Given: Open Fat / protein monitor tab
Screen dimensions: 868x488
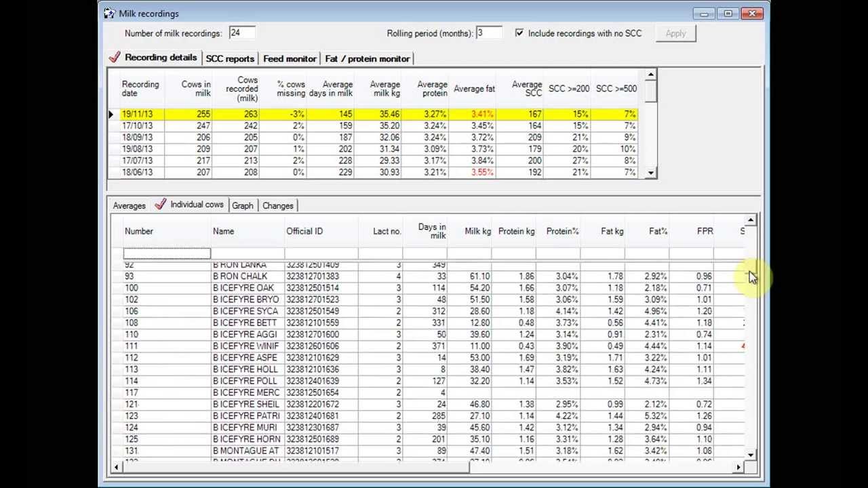Looking at the screenshot, I should pyautogui.click(x=367, y=59).
